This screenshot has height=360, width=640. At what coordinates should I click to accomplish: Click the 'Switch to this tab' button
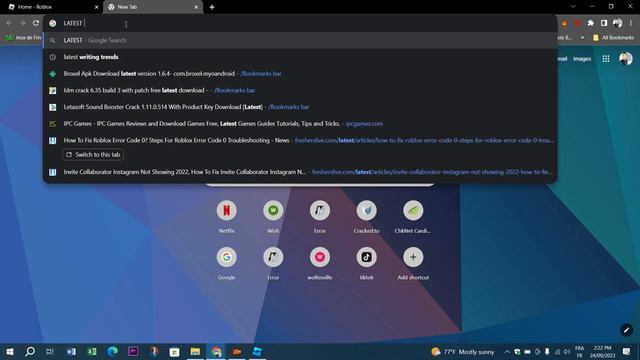pyautogui.click(x=93, y=155)
